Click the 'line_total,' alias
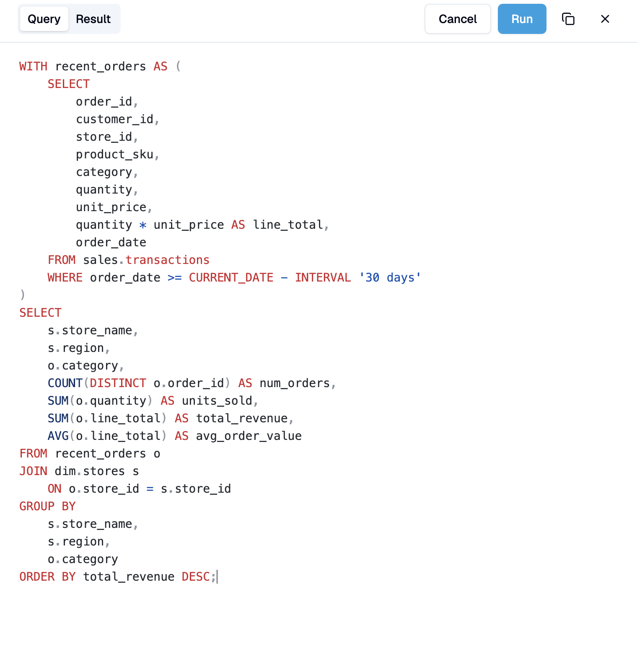This screenshot has width=637, height=672. point(291,225)
